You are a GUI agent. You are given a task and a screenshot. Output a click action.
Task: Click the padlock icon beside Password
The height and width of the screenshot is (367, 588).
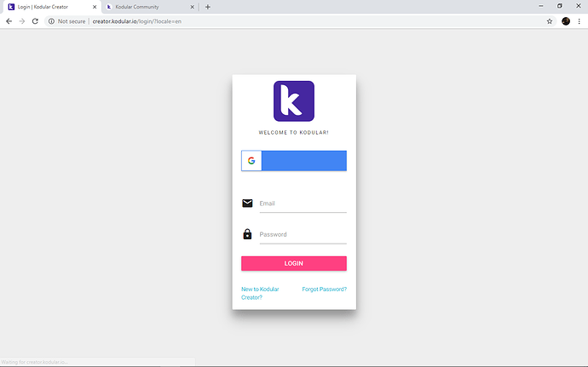point(247,234)
